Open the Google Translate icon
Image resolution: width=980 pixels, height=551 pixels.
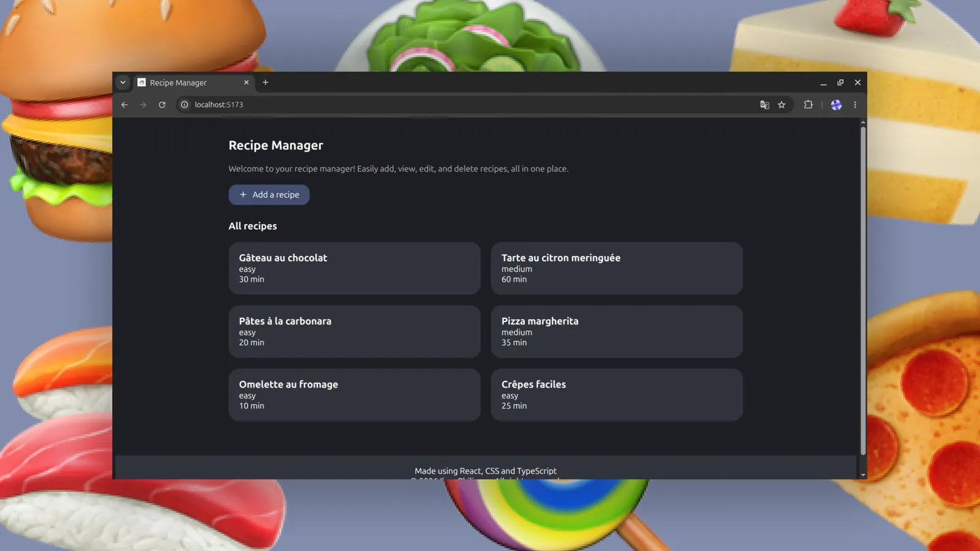pos(764,105)
